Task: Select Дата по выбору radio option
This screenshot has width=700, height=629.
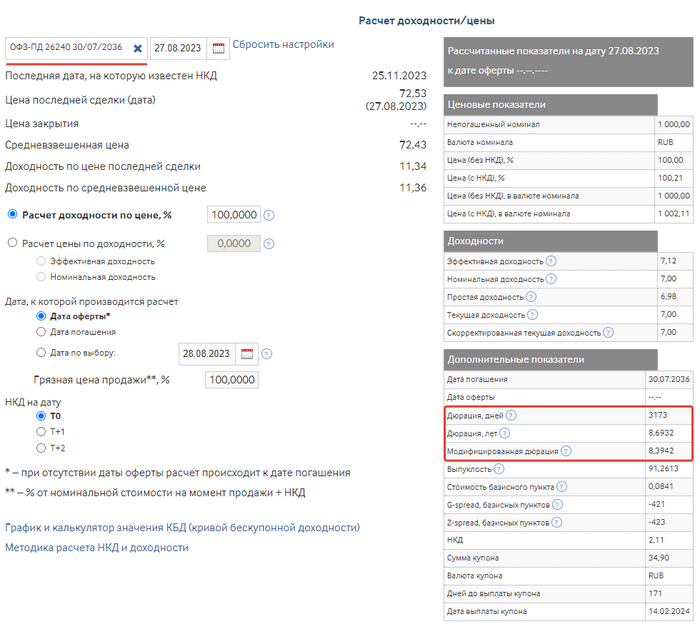Action: [41, 352]
